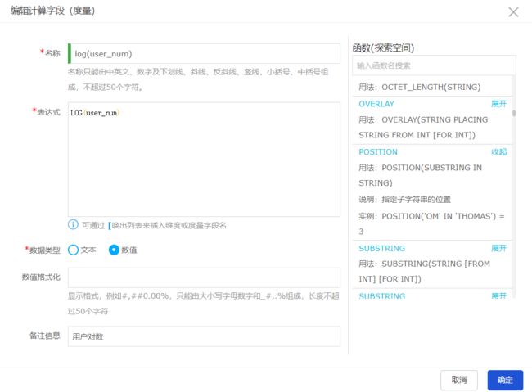Click the function list scrollbar thumb
Screen dimensions: 532x392
click(x=514, y=114)
